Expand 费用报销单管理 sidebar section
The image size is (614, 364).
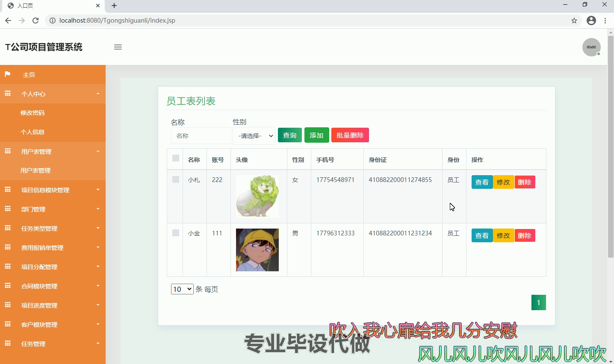pyautogui.click(x=53, y=247)
